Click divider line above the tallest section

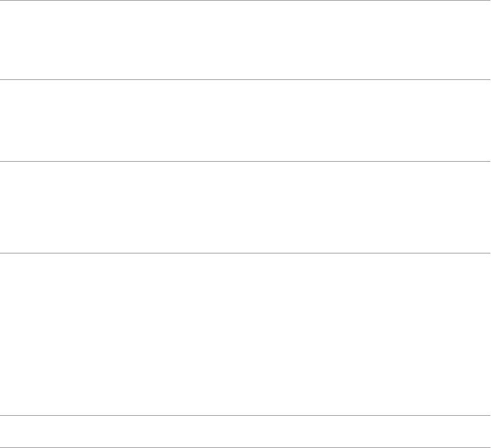coord(245,253)
